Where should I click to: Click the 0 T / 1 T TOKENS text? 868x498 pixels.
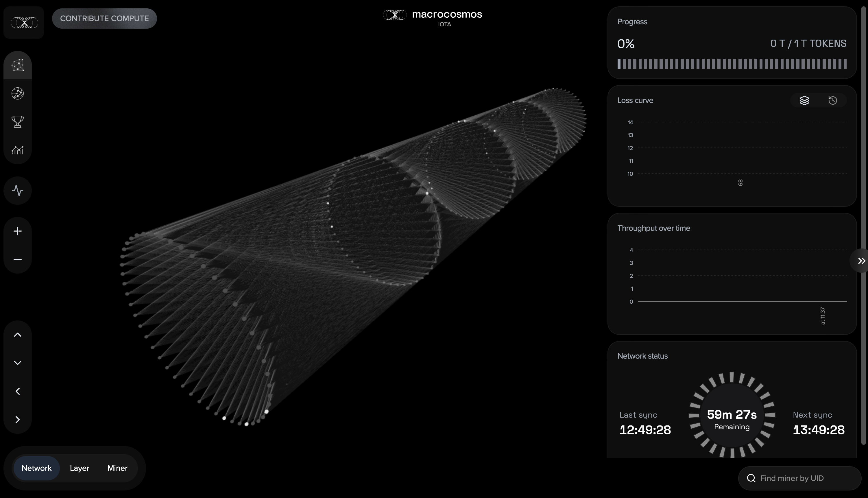[808, 43]
